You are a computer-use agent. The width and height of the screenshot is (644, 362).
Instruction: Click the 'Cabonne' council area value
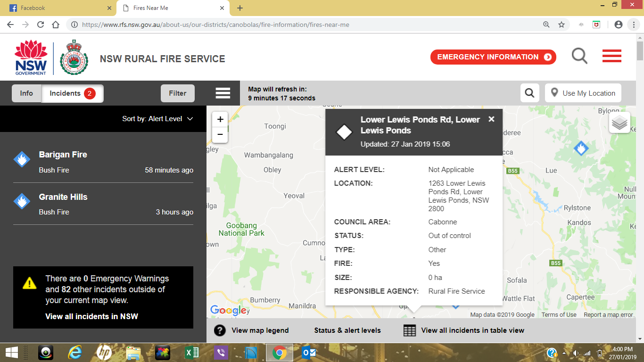tap(443, 222)
